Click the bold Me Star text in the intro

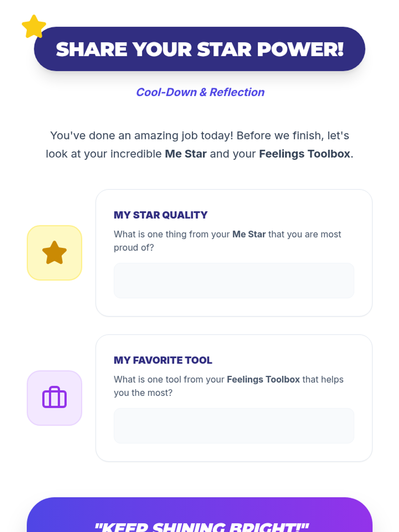186,154
